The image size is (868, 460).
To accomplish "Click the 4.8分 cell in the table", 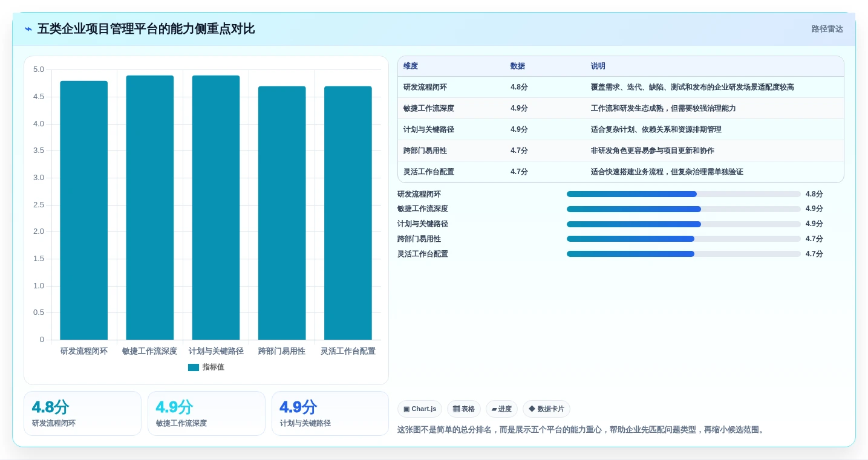I will click(x=519, y=87).
